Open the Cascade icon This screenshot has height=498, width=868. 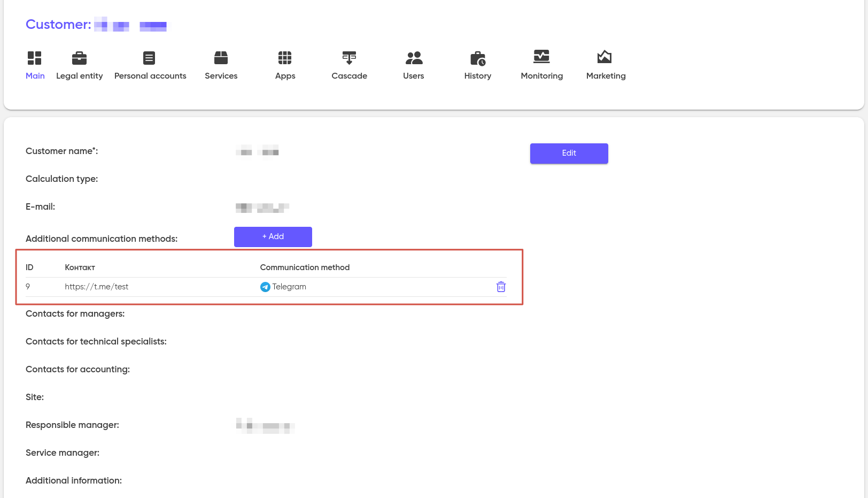pyautogui.click(x=349, y=58)
